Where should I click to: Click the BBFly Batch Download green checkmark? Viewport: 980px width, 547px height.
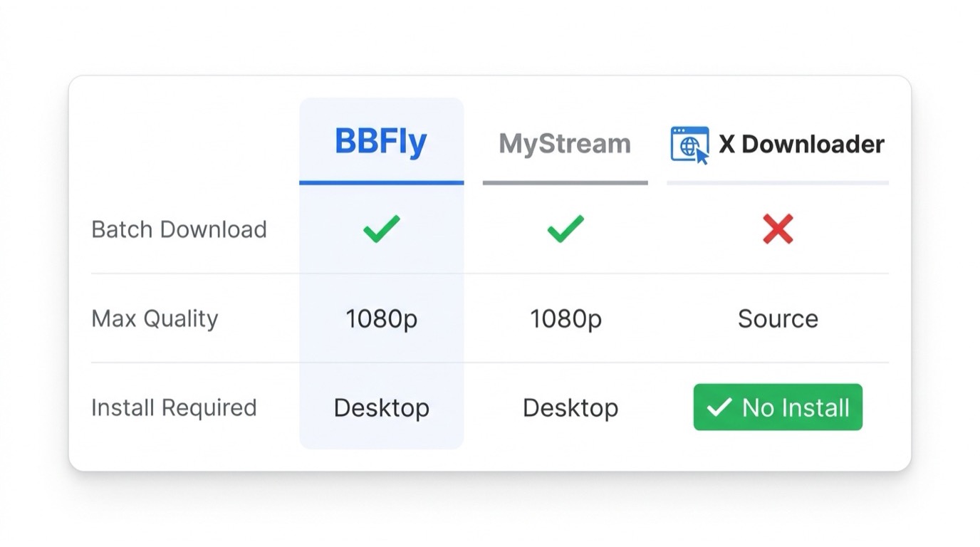coord(382,229)
